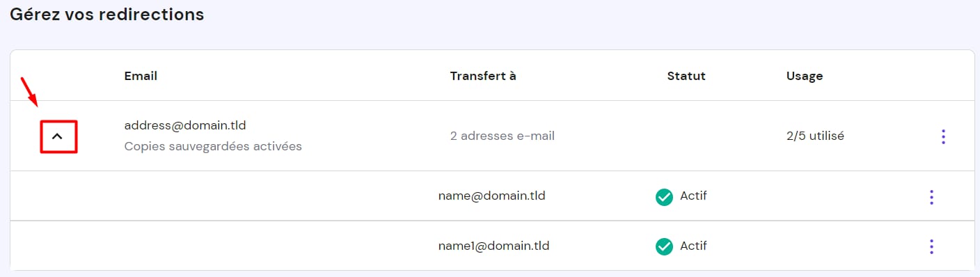Click the name1@domain.tld forwarding address
Image resolution: width=980 pixels, height=277 pixels.
pyautogui.click(x=494, y=246)
